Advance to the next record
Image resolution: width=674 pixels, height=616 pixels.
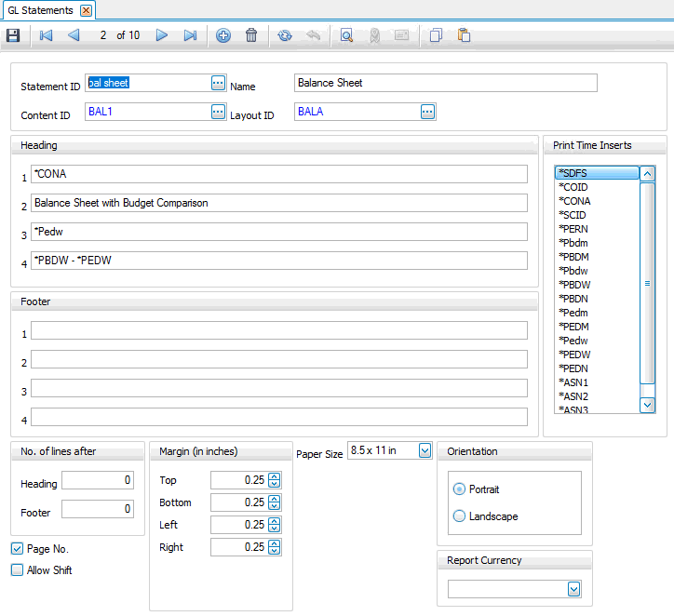pos(162,35)
